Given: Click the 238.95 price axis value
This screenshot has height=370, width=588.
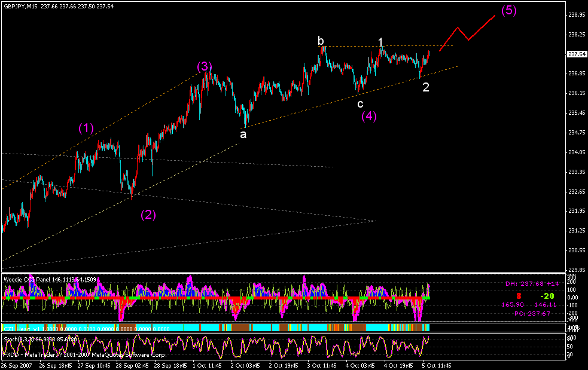Looking at the screenshot, I should [577, 15].
